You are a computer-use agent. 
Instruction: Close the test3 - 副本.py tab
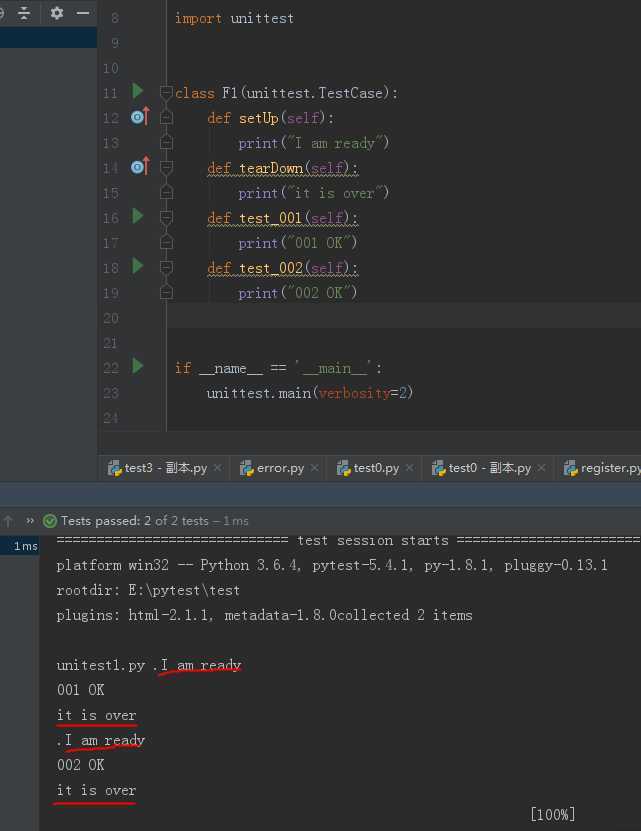click(217, 468)
